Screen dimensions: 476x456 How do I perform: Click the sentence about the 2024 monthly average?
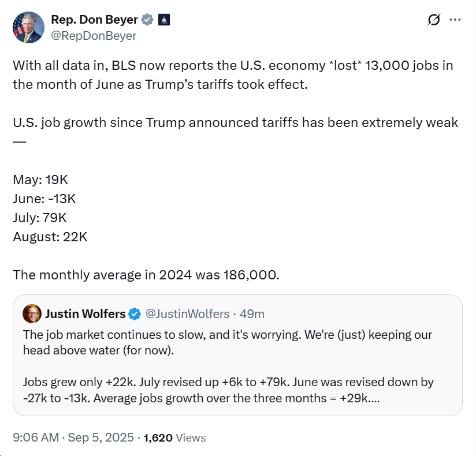pyautogui.click(x=146, y=275)
